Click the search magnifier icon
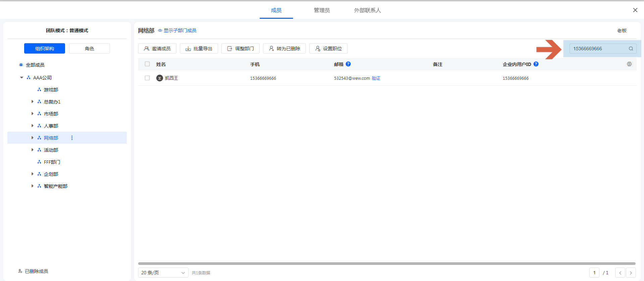644x281 pixels. 631,49
